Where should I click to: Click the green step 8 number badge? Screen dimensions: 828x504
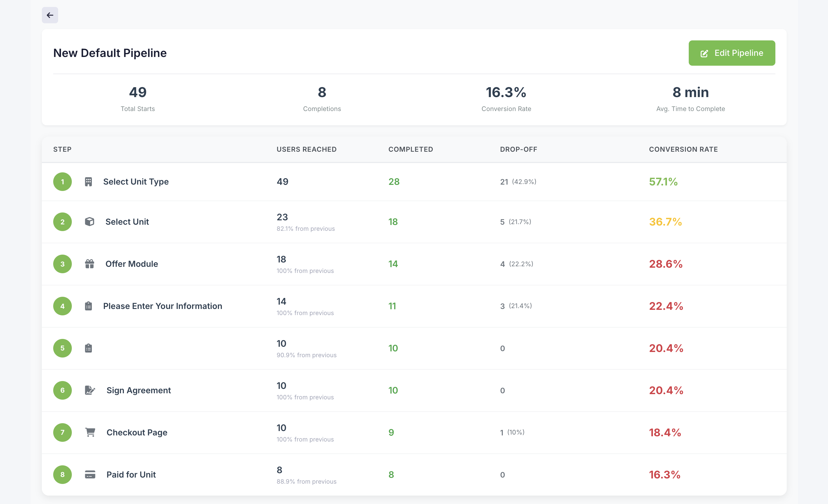tap(63, 474)
